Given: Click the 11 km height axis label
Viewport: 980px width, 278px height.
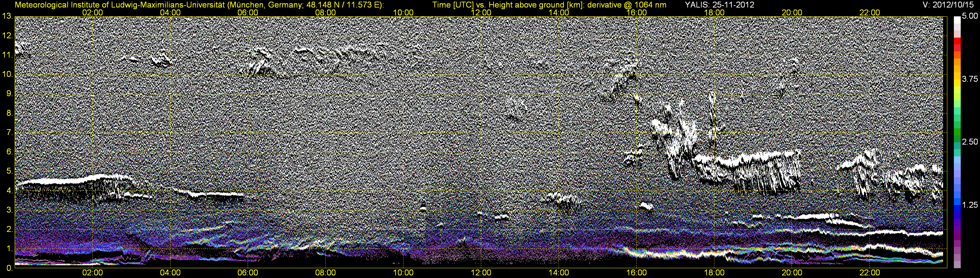Looking at the screenshot, I should click(x=7, y=55).
